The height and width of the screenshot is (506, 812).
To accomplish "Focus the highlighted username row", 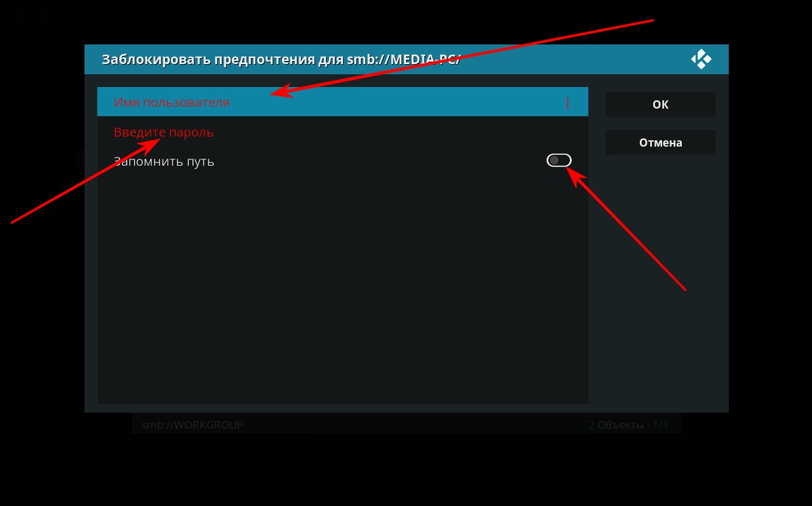I will [342, 102].
